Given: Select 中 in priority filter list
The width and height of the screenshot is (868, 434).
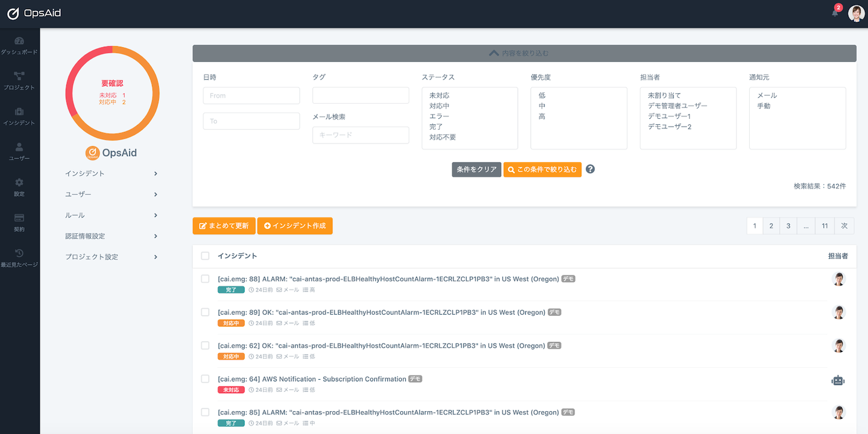Looking at the screenshot, I should tap(542, 106).
